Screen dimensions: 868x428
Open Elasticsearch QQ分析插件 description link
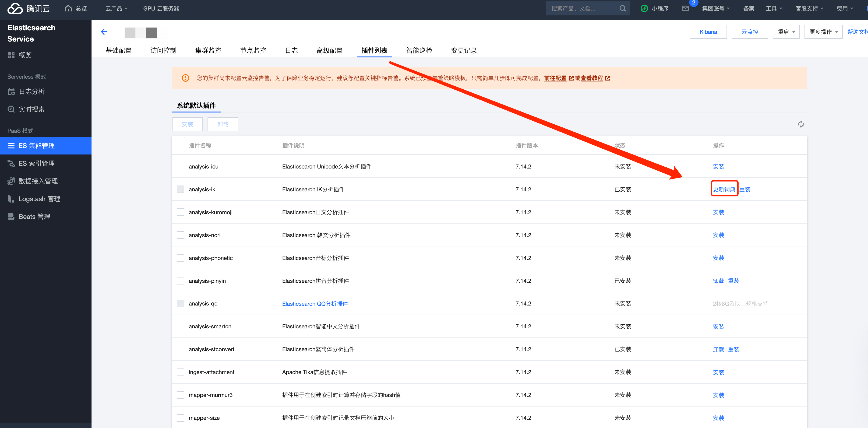point(315,304)
